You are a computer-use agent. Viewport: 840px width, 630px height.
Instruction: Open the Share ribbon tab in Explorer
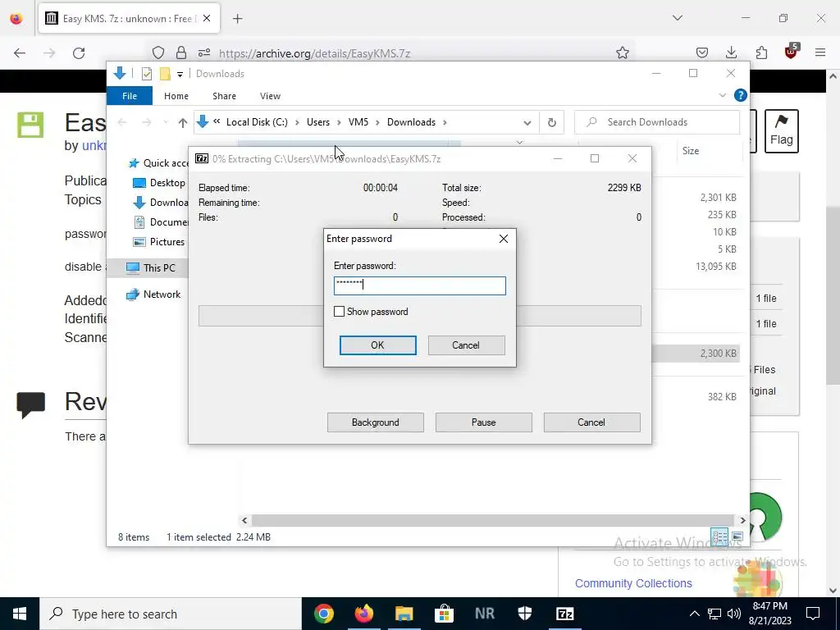click(x=224, y=96)
